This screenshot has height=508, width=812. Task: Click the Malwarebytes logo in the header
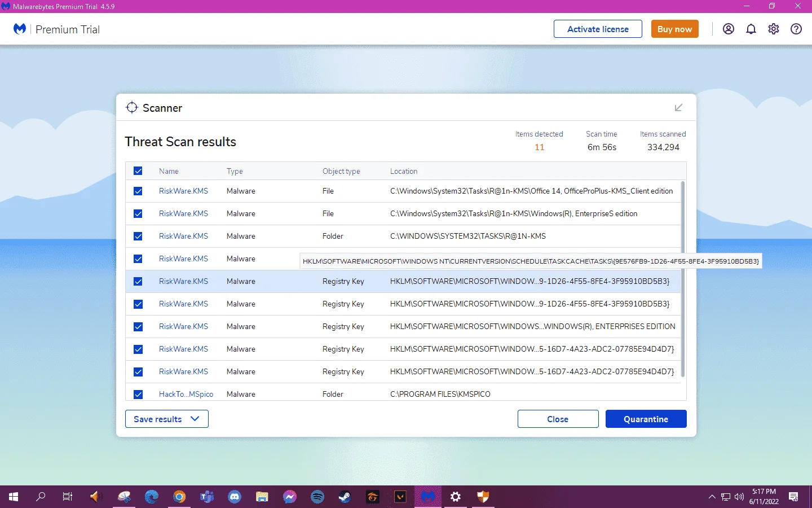pyautogui.click(x=20, y=29)
